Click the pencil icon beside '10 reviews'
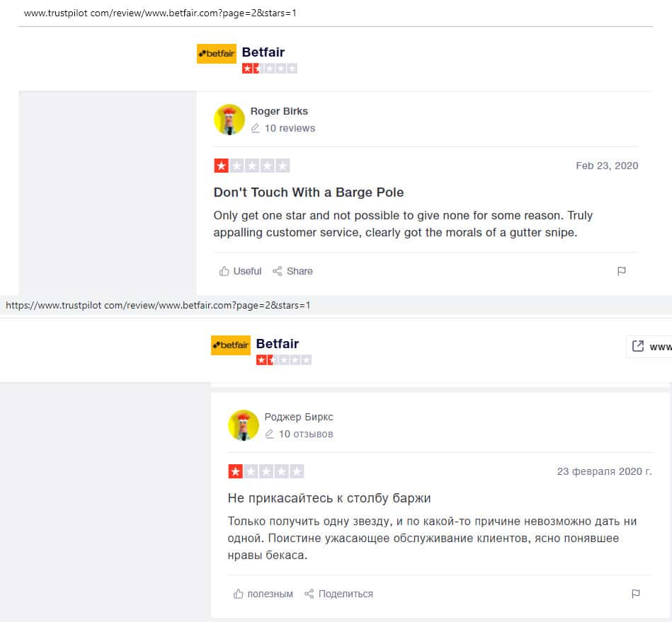672x627 pixels. tap(256, 128)
